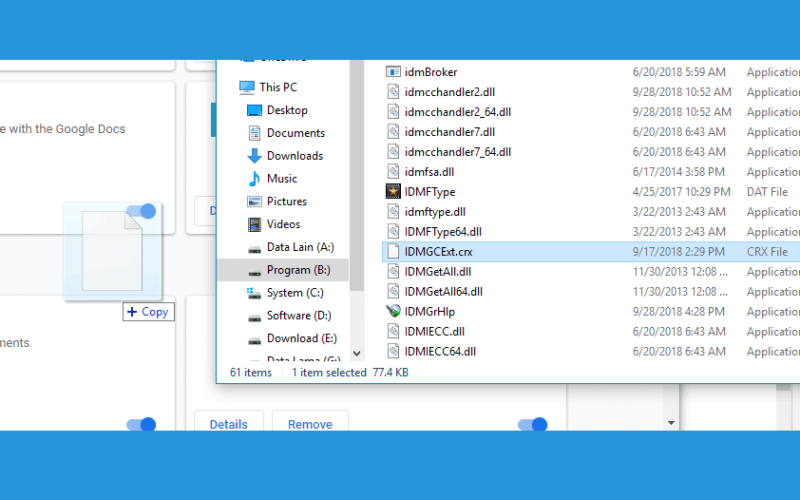
Task: Click the Remove button in Chrome extensions
Action: (x=310, y=422)
